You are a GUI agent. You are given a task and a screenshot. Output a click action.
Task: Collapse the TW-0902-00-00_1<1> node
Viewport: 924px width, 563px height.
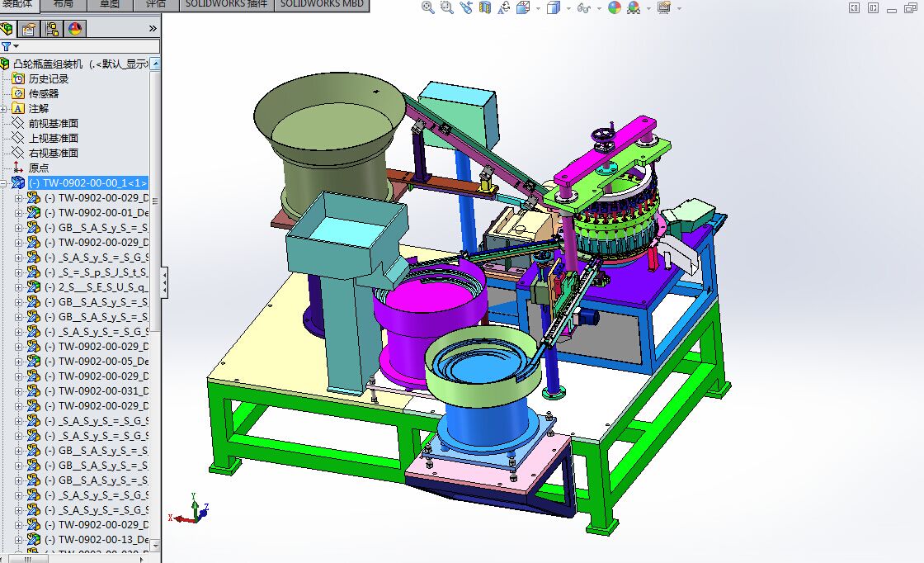click(3, 183)
